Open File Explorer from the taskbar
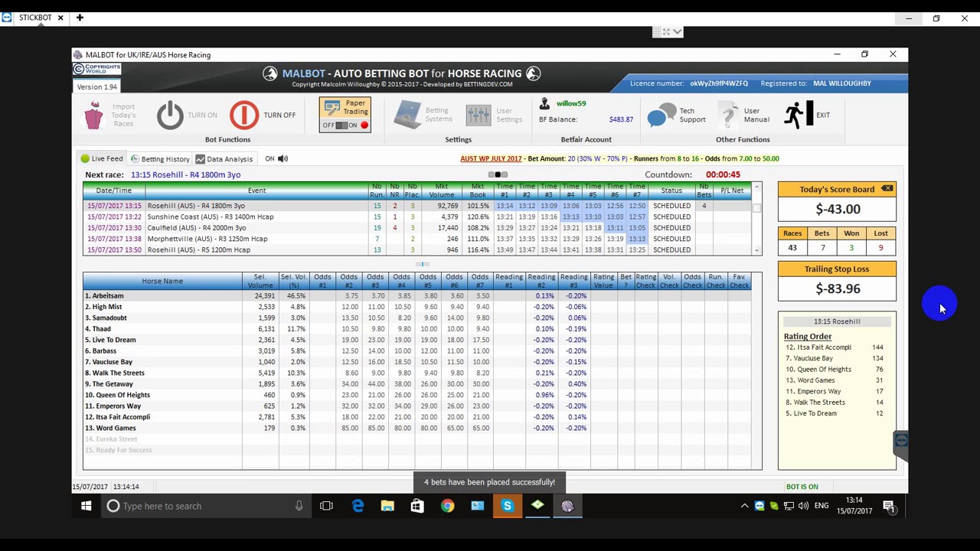 click(x=387, y=506)
